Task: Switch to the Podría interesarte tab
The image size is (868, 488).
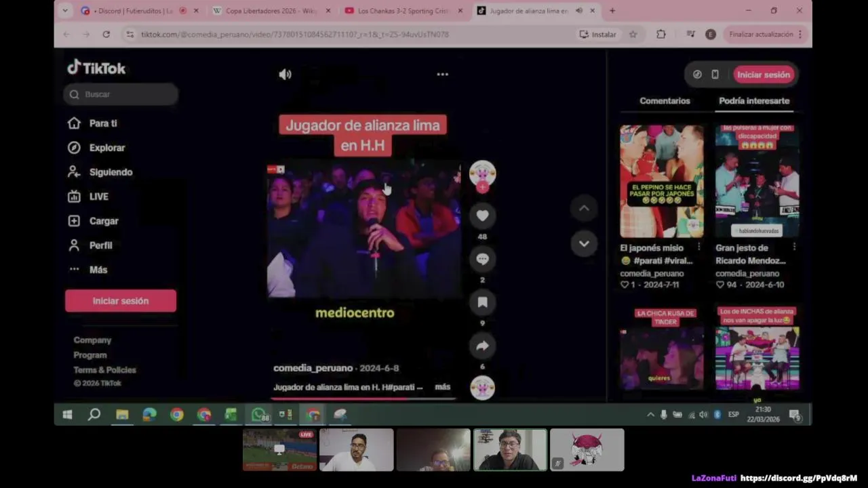Action: tap(754, 101)
